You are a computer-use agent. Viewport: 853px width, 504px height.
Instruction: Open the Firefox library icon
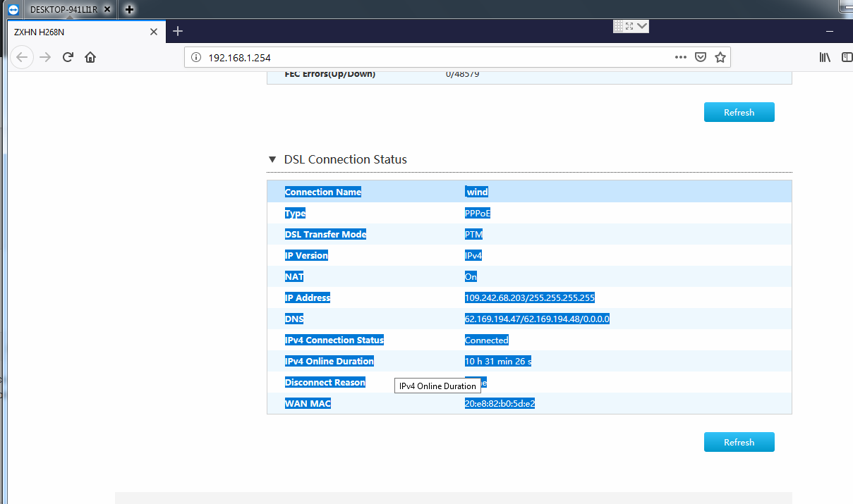click(x=824, y=58)
